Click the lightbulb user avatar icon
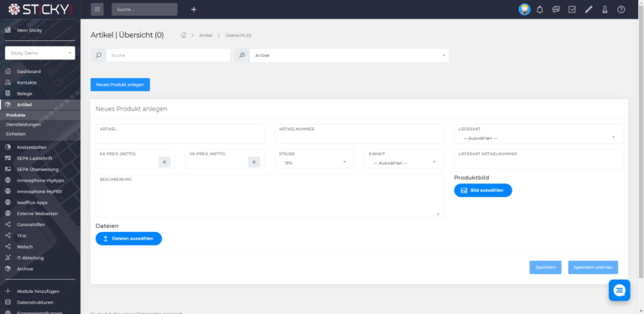644x314 pixels. 524,9
